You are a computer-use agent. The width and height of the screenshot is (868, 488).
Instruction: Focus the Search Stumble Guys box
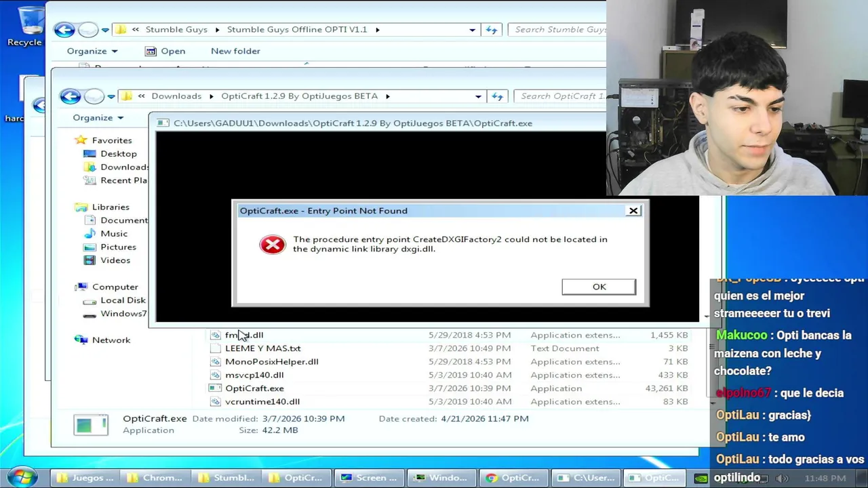pyautogui.click(x=559, y=29)
